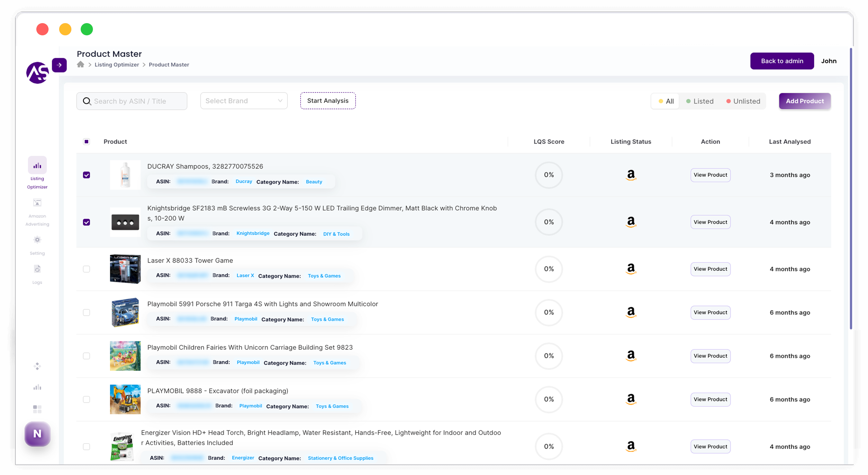868x475 pixels.
Task: View Product for Energizer Head Torch
Action: pos(710,446)
